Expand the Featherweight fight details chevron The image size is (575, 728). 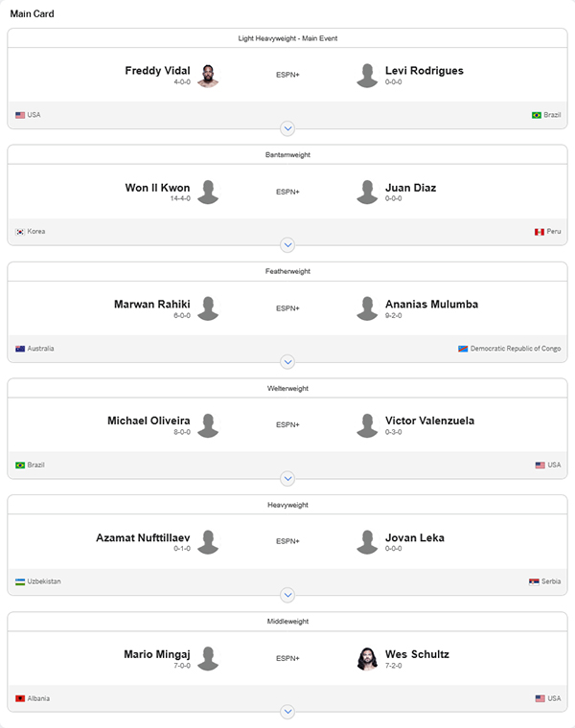pos(287,362)
